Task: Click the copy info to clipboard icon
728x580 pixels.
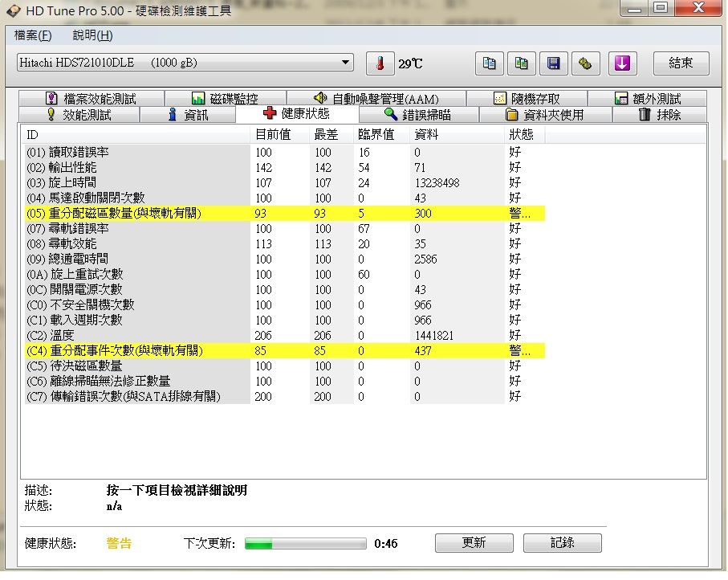Action: (489, 63)
